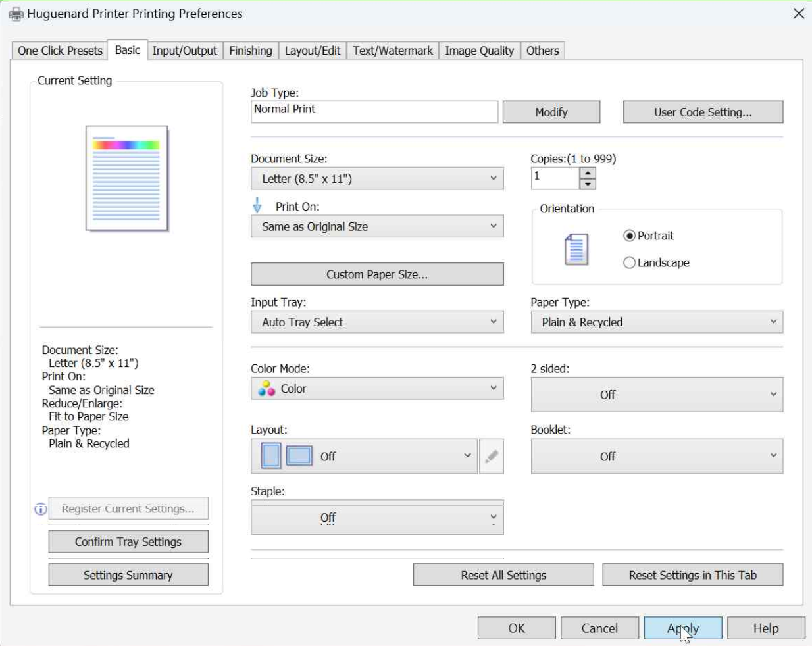Viewport: 812px width, 646px height.
Task: Click the document preview thumbnail
Action: click(127, 178)
